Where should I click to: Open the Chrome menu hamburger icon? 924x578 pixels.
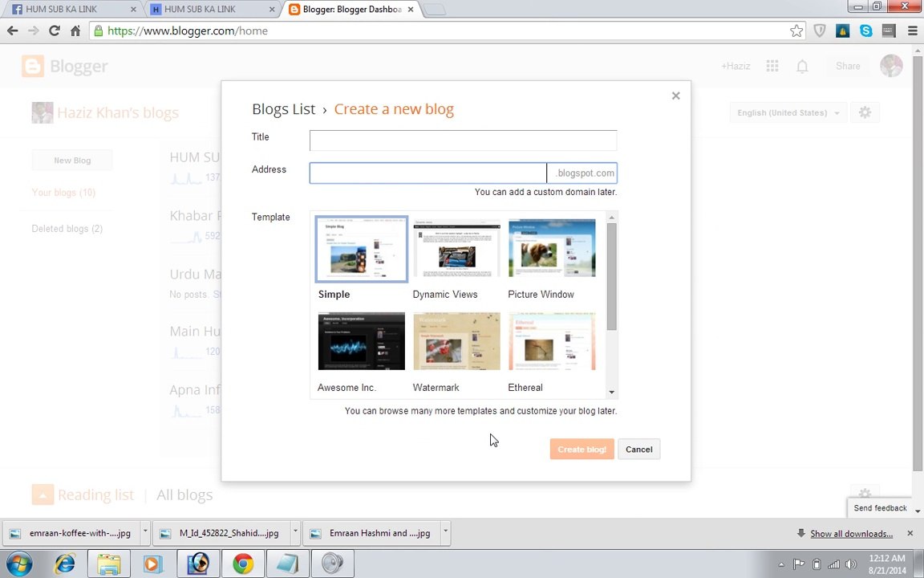tap(912, 31)
